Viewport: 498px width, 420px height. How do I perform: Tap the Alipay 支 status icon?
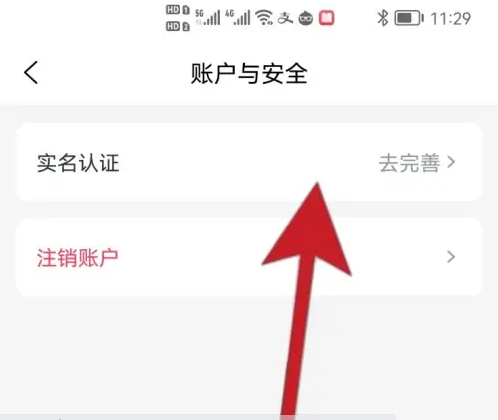pyautogui.click(x=285, y=18)
